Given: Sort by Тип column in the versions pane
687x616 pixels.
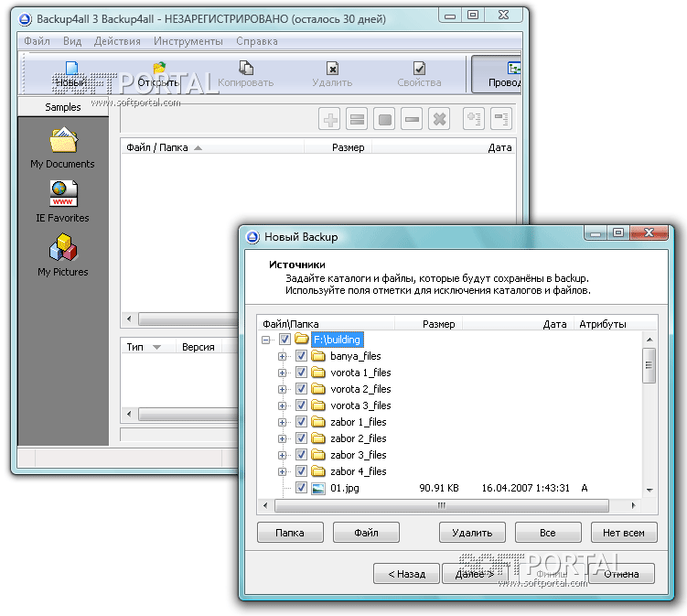Looking at the screenshot, I should coord(148,347).
